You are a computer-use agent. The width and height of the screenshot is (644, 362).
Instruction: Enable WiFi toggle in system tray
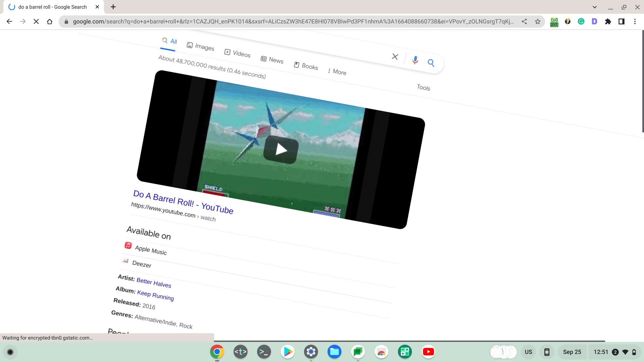(625, 352)
